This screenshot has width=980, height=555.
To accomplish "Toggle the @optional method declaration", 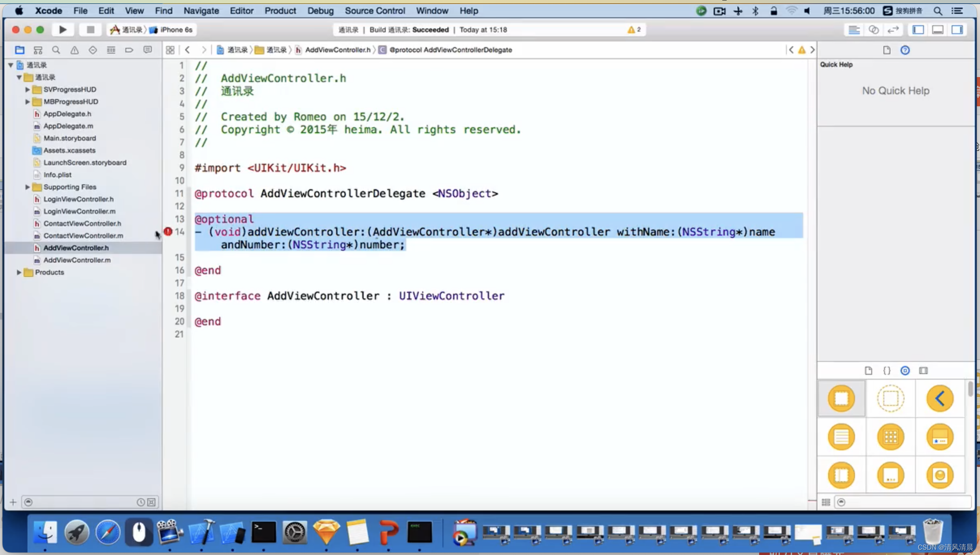I will tap(223, 219).
